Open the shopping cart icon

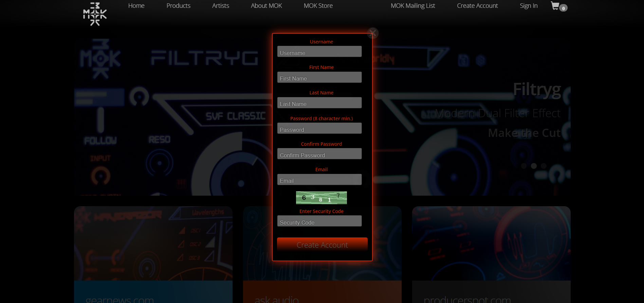coord(555,6)
